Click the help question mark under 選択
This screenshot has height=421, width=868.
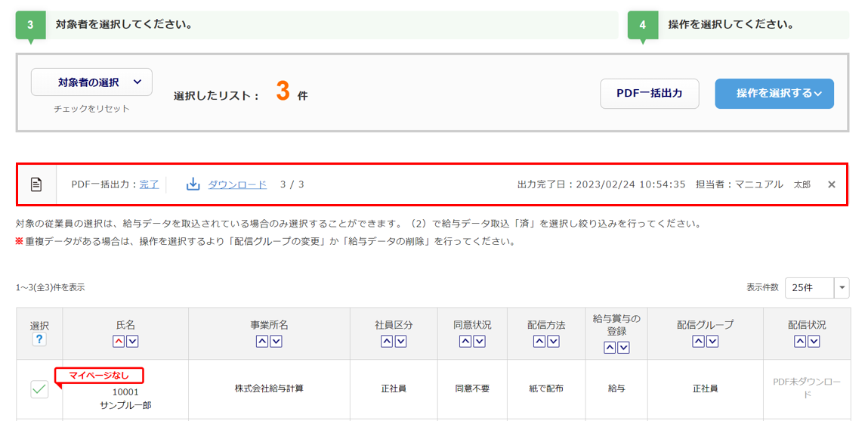(x=39, y=341)
